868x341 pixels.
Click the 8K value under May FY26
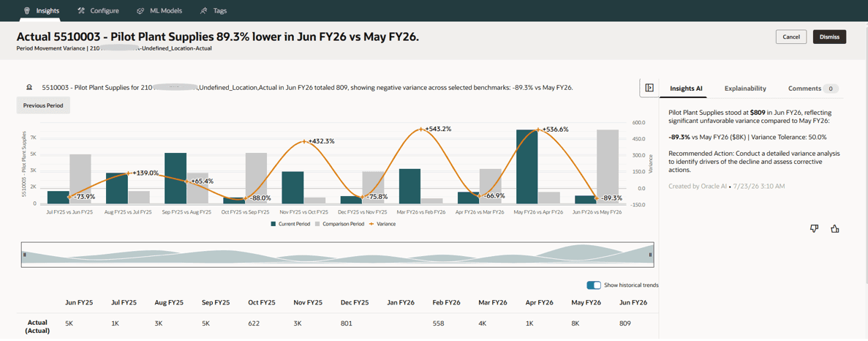[575, 323]
